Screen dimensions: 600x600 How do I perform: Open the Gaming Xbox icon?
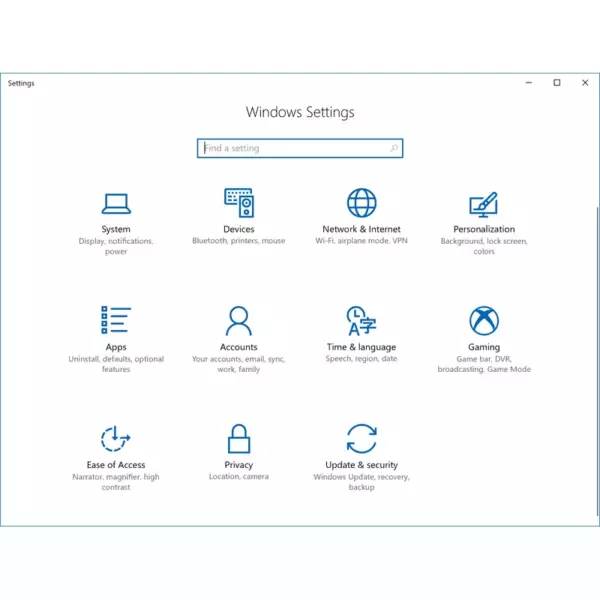pos(484,321)
